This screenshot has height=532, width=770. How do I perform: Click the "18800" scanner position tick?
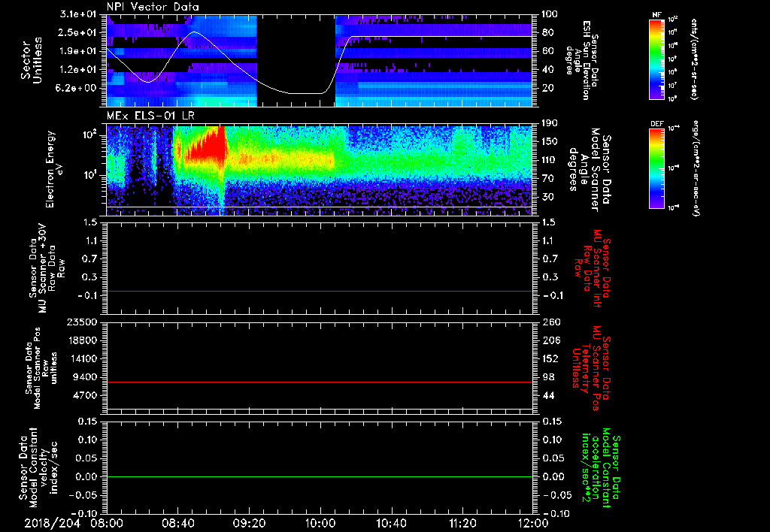(81, 340)
